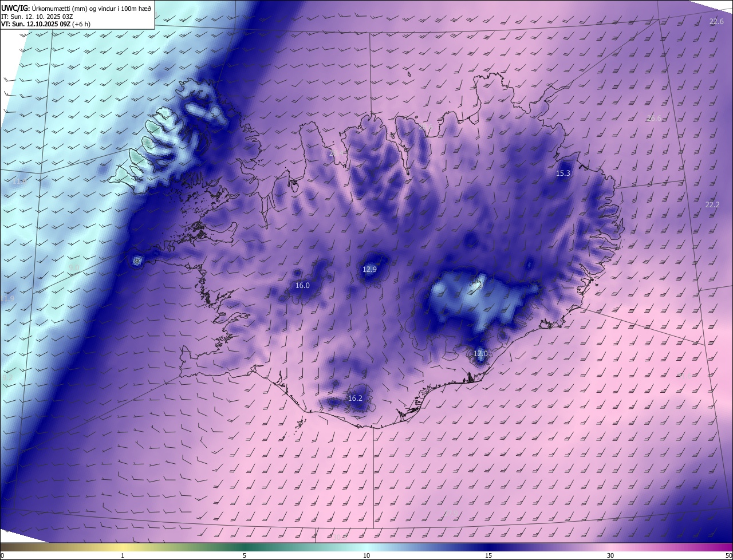Screen dimensions: 733x560
Task: Click the 10 tick on the color scale
Action: [366, 555]
